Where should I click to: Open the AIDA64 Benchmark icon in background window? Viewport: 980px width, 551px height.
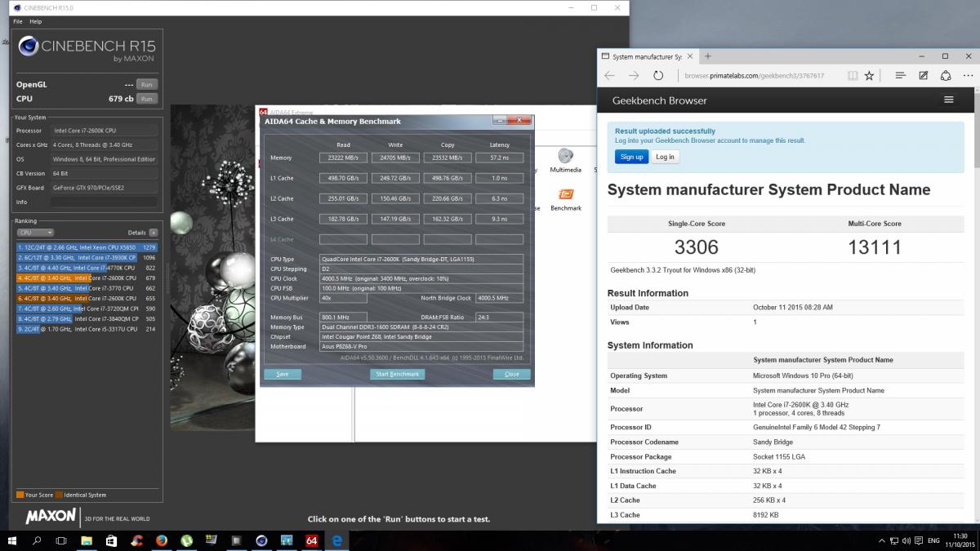click(x=566, y=199)
